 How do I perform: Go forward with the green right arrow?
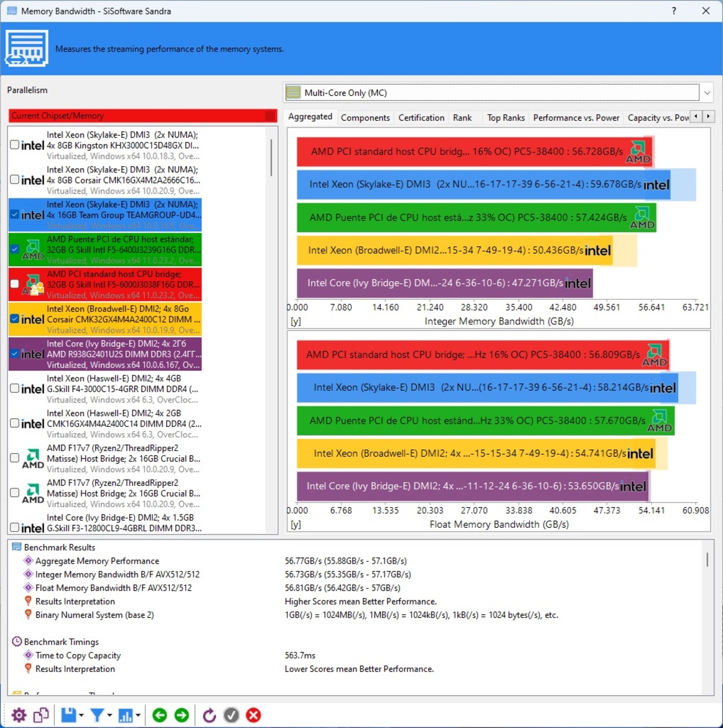pyautogui.click(x=182, y=715)
